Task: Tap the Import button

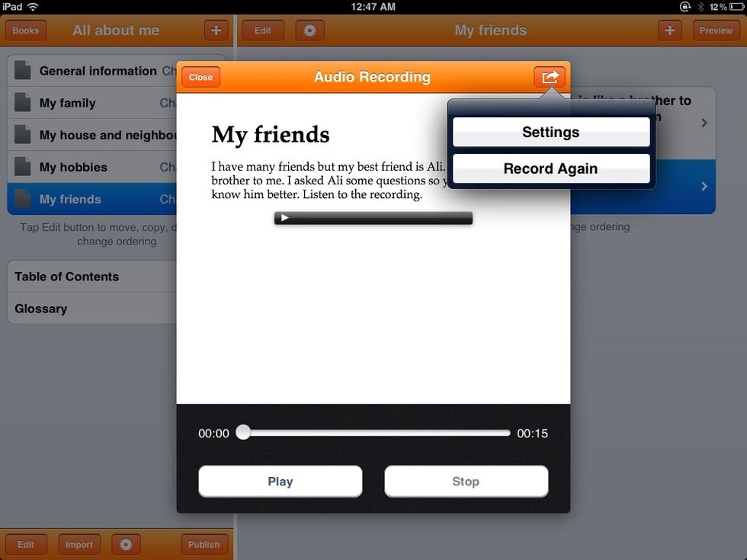Action: pos(79,544)
